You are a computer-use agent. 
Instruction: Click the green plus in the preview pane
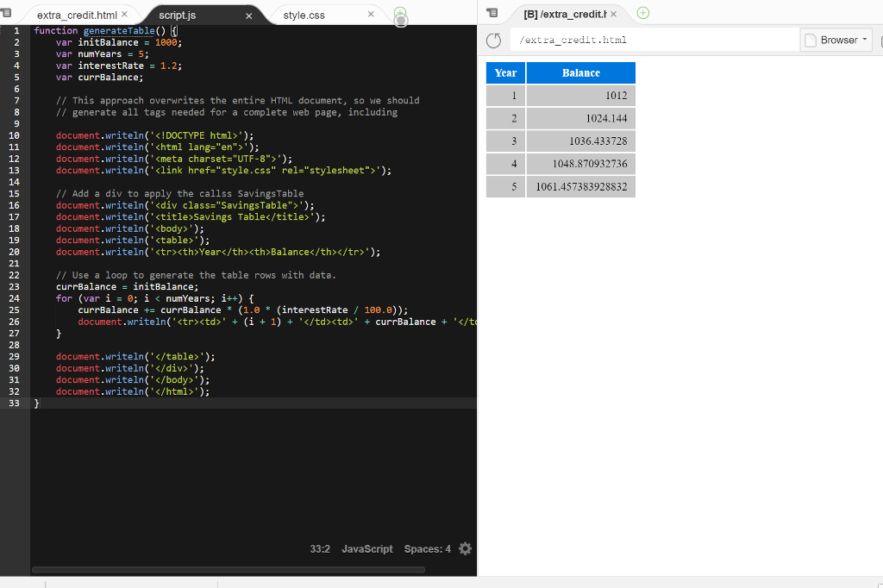coord(644,14)
